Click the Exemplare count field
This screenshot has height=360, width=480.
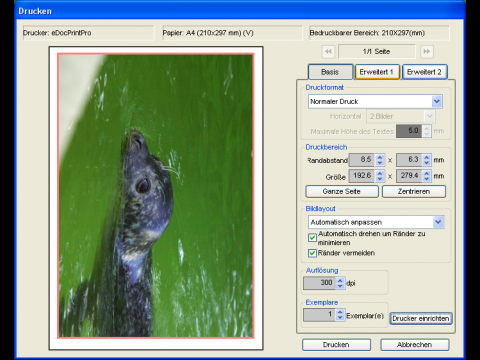pyautogui.click(x=319, y=315)
